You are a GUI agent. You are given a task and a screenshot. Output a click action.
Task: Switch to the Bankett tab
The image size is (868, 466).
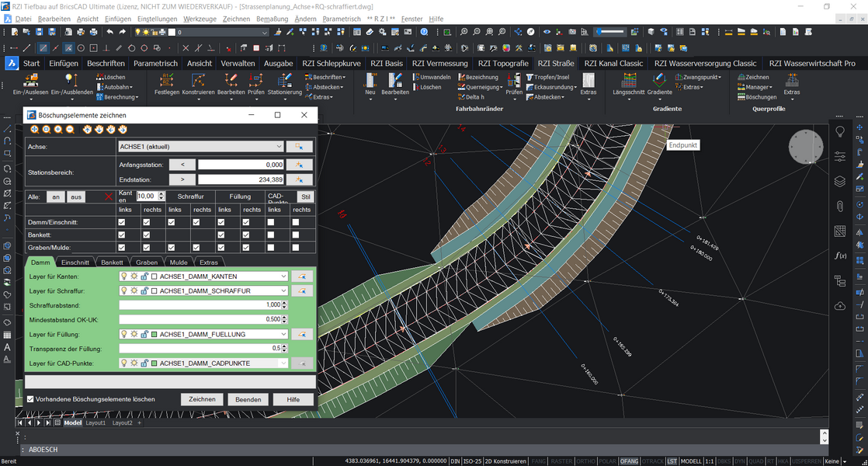click(x=112, y=263)
